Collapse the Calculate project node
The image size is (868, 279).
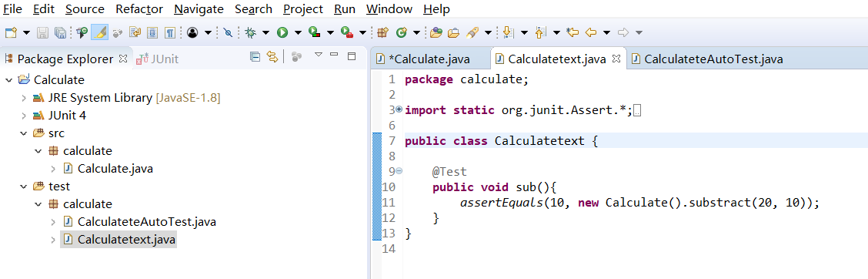(9, 80)
